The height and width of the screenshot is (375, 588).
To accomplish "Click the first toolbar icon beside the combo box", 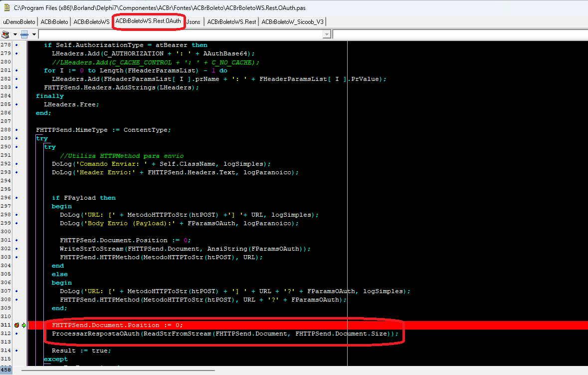I will click(x=5, y=34).
